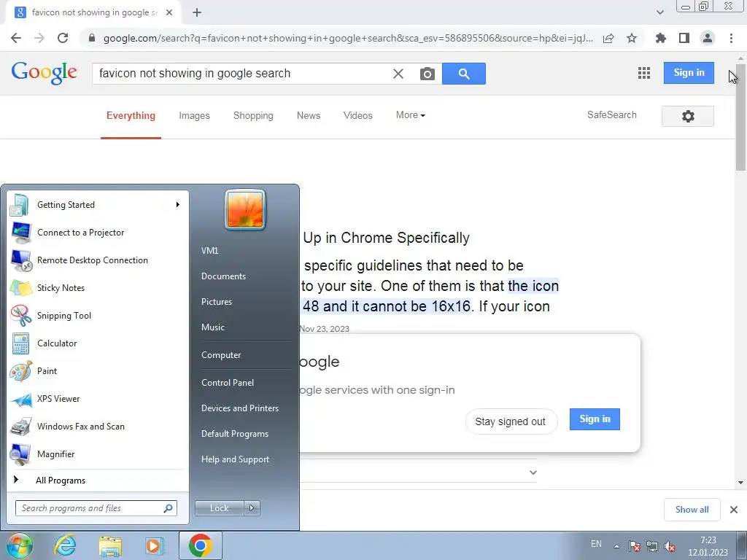Launch Paint from Start menu

(x=98, y=371)
